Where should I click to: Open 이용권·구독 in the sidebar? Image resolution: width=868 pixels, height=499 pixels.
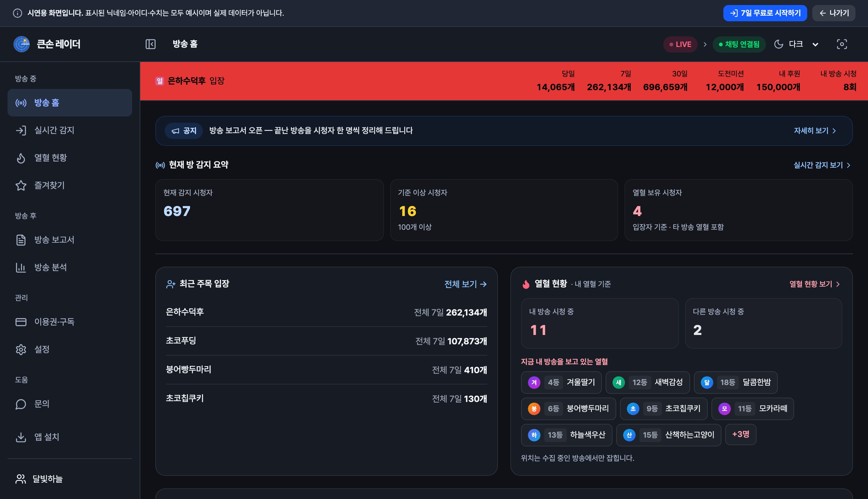(70, 322)
